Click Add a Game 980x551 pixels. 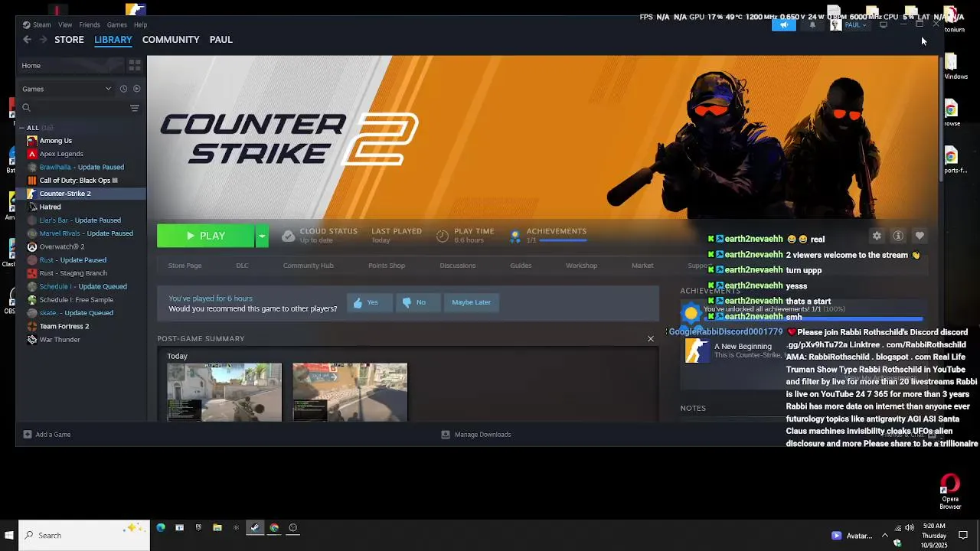pos(47,435)
